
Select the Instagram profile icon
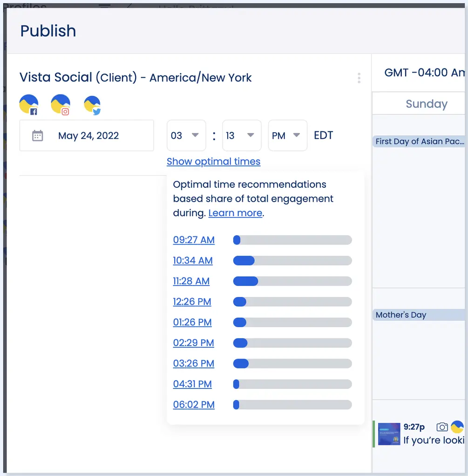click(61, 104)
